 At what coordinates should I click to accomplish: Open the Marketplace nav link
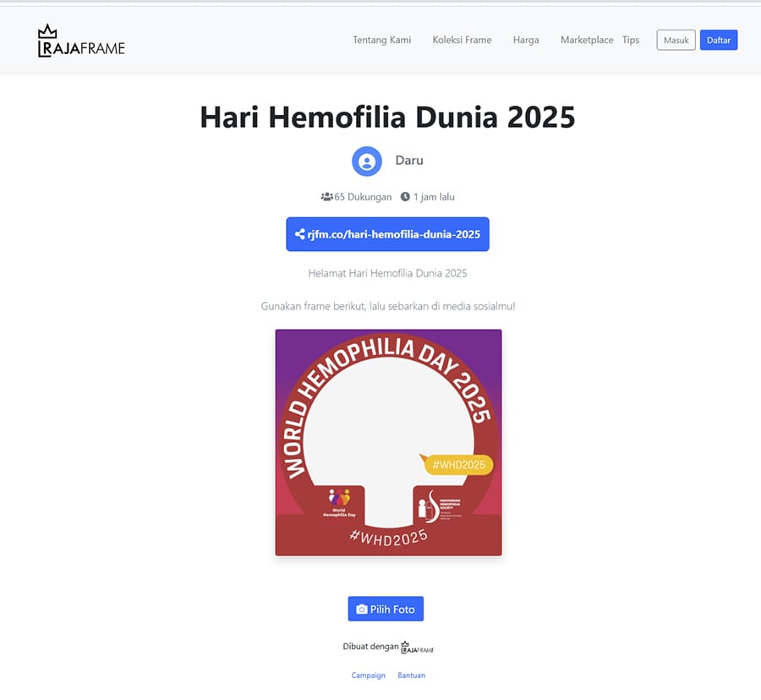coord(587,40)
